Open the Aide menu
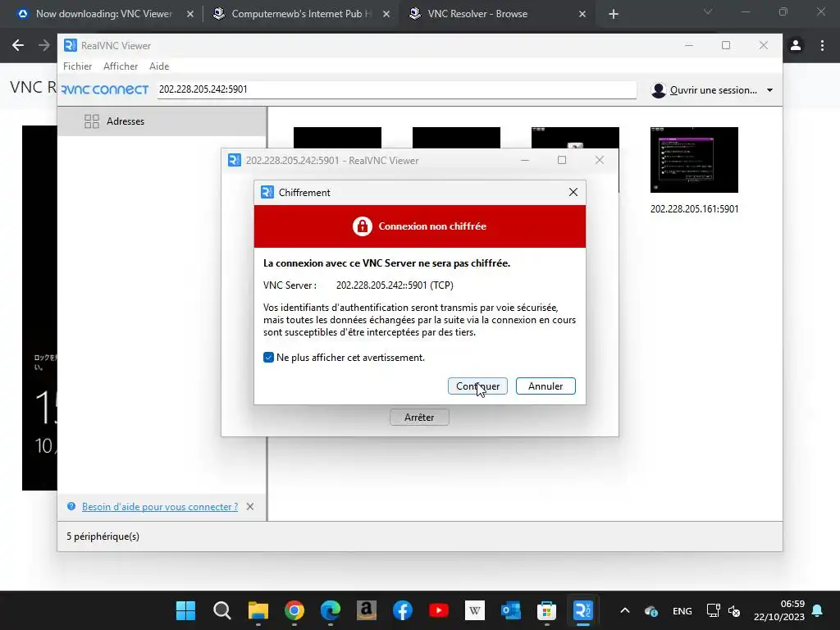 tap(159, 66)
